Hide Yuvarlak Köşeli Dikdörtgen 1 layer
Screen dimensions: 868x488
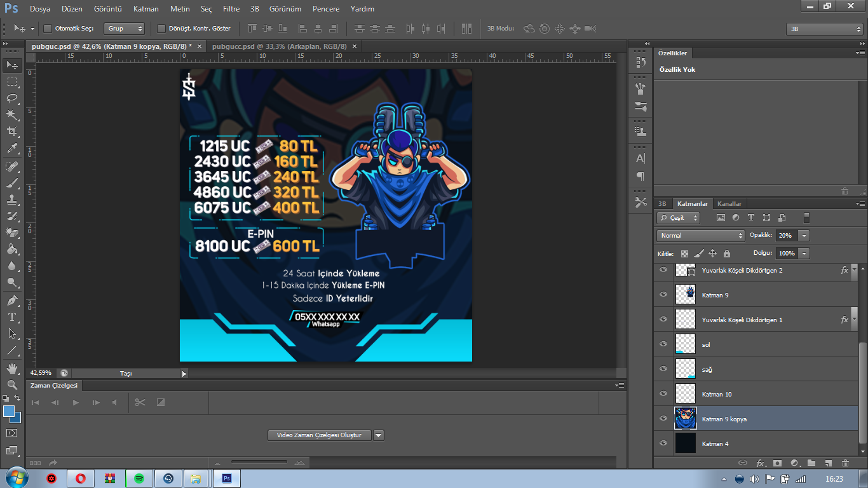663,320
